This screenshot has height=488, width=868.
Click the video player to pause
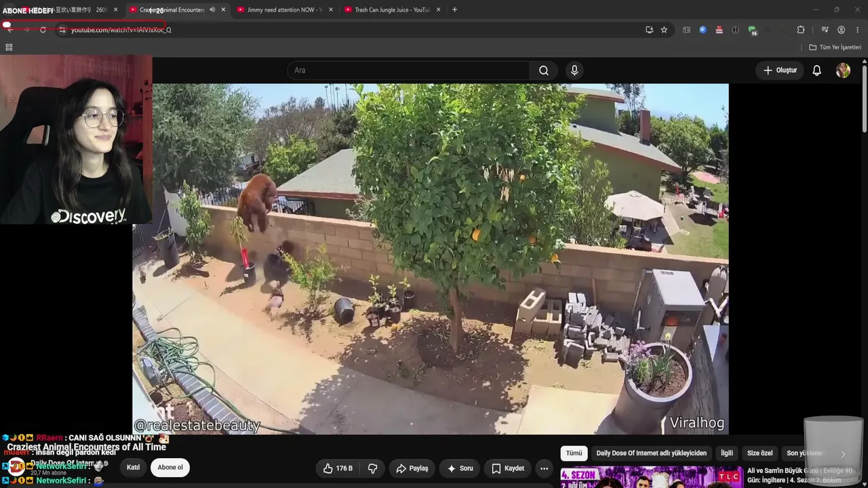[431, 259]
